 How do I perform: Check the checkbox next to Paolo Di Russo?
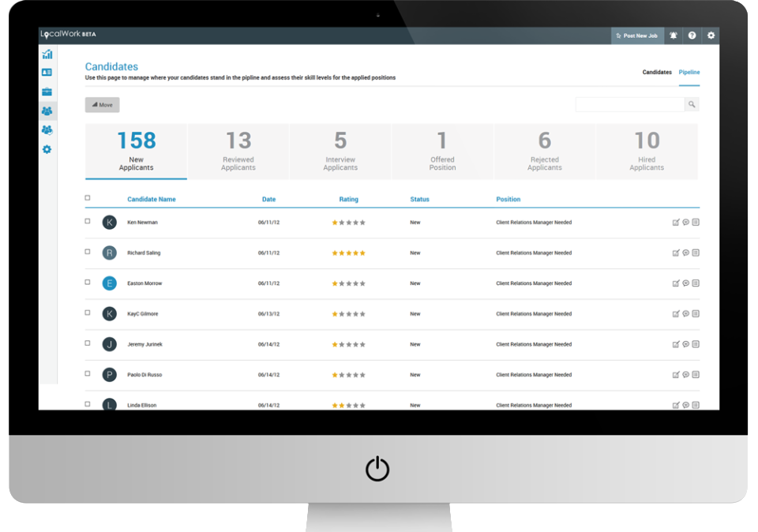tap(88, 374)
